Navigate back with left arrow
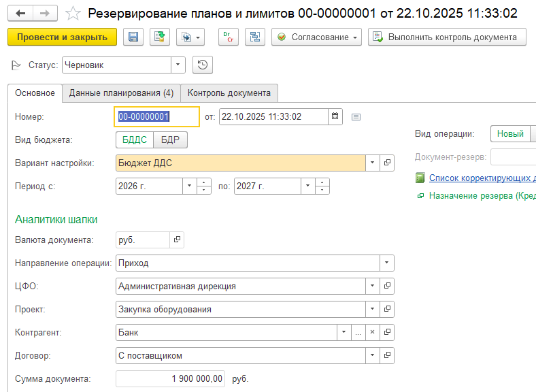The height and width of the screenshot is (392, 536). 20,14
